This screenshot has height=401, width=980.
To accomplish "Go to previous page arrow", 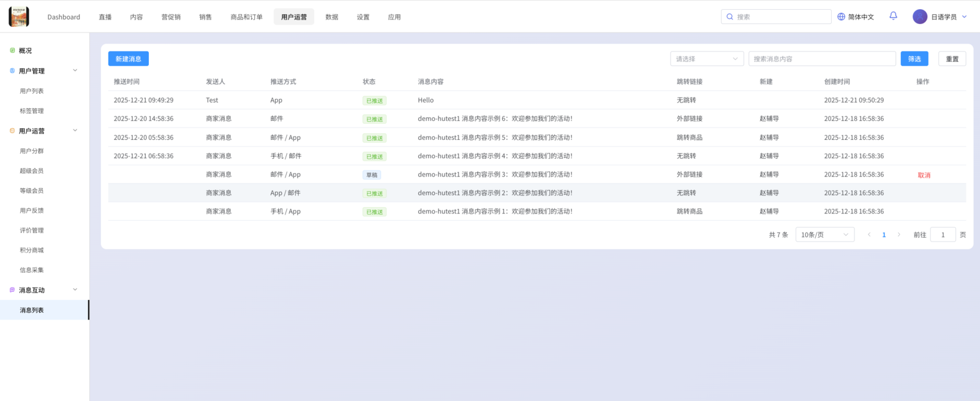I will (869, 235).
